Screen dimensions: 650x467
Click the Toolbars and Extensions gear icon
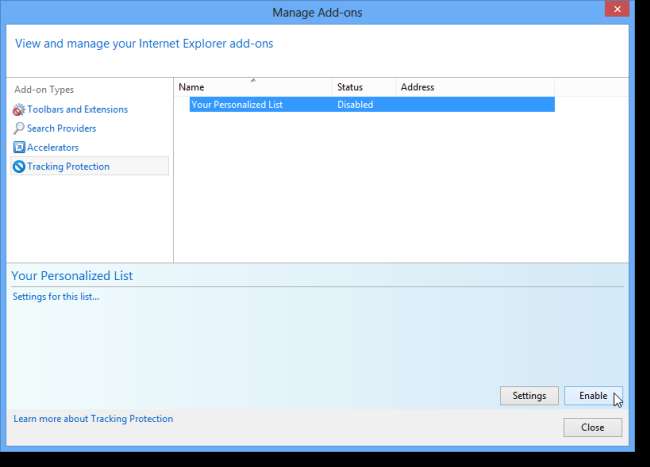19,110
